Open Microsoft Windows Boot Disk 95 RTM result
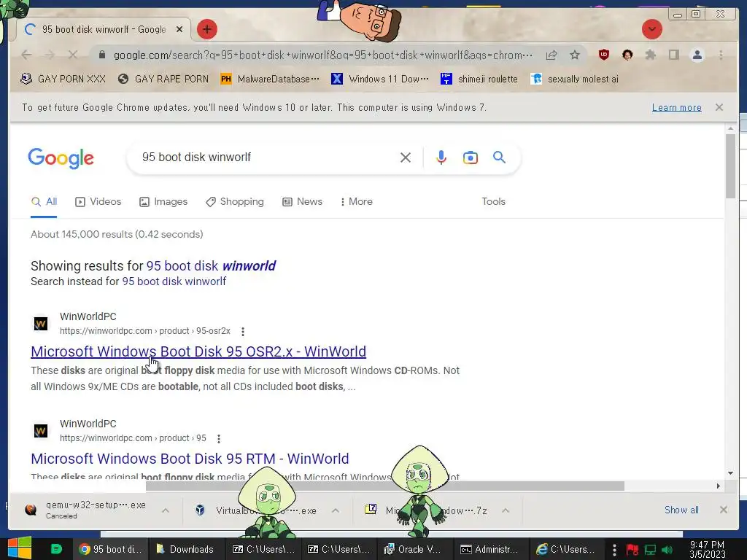Image resolution: width=747 pixels, height=560 pixels. click(190, 459)
